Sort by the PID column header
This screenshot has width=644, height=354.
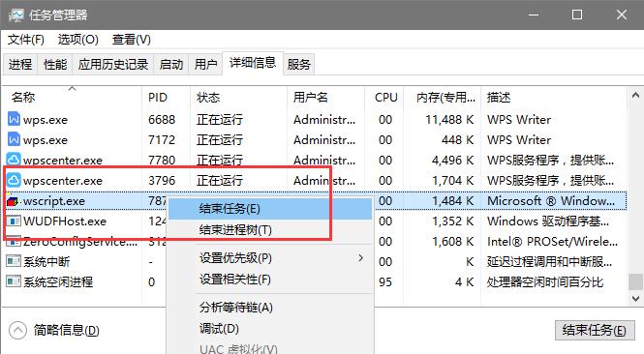pyautogui.click(x=166, y=98)
